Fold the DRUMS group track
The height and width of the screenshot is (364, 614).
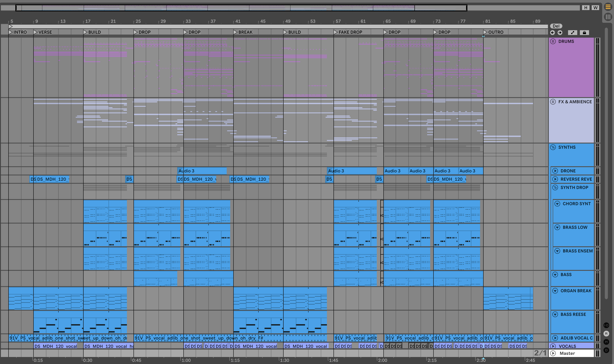553,41
